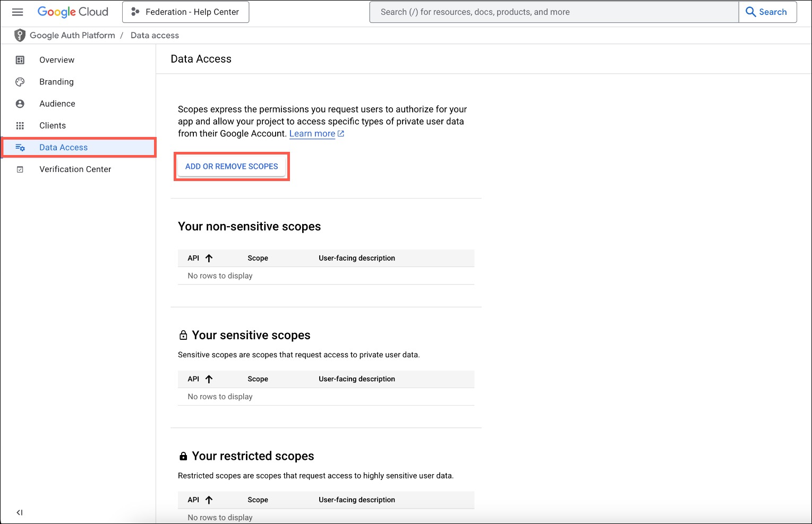Select the Audience person icon
Viewport: 812px width, 524px height.
(20, 104)
